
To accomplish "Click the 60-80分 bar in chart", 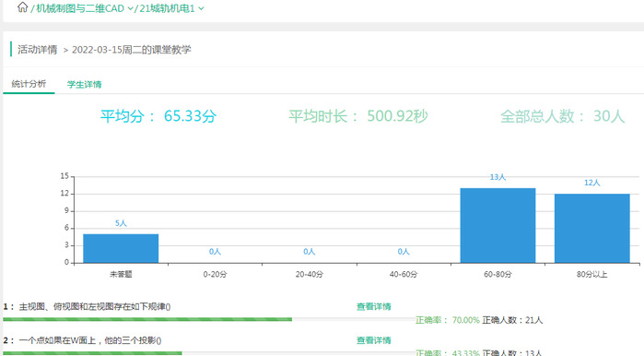I will (498, 225).
